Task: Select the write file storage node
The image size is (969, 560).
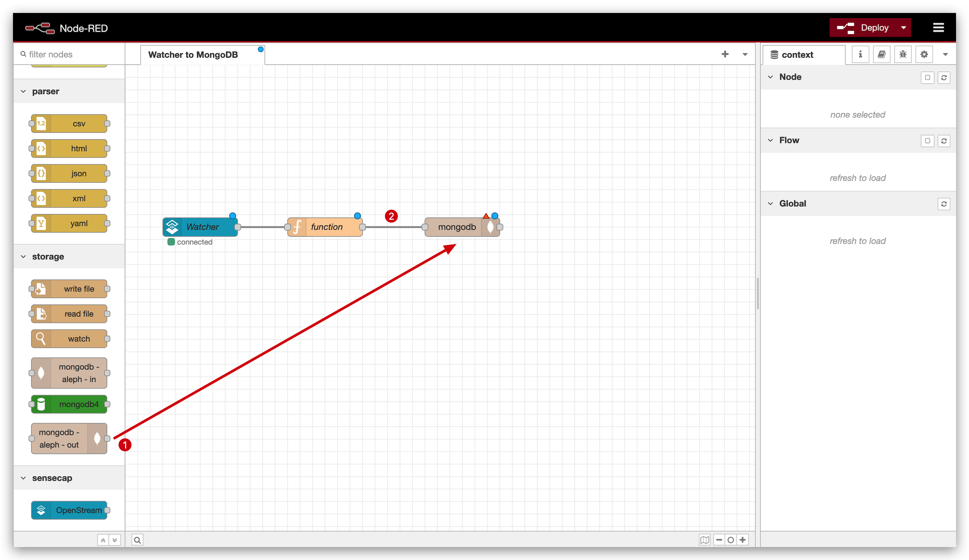Action: 69,289
